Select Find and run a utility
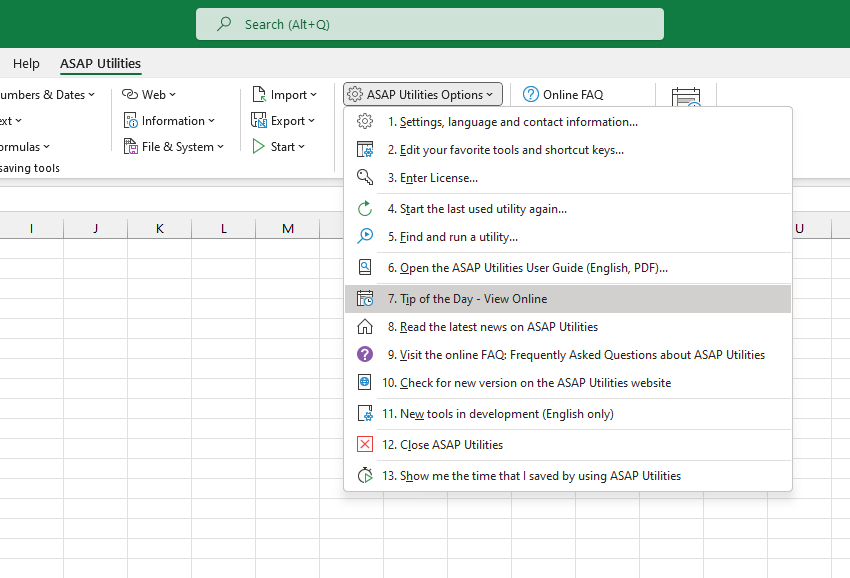 [x=568, y=237]
